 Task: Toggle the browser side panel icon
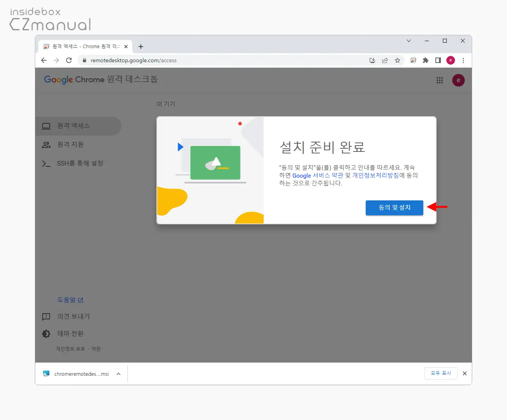[438, 60]
